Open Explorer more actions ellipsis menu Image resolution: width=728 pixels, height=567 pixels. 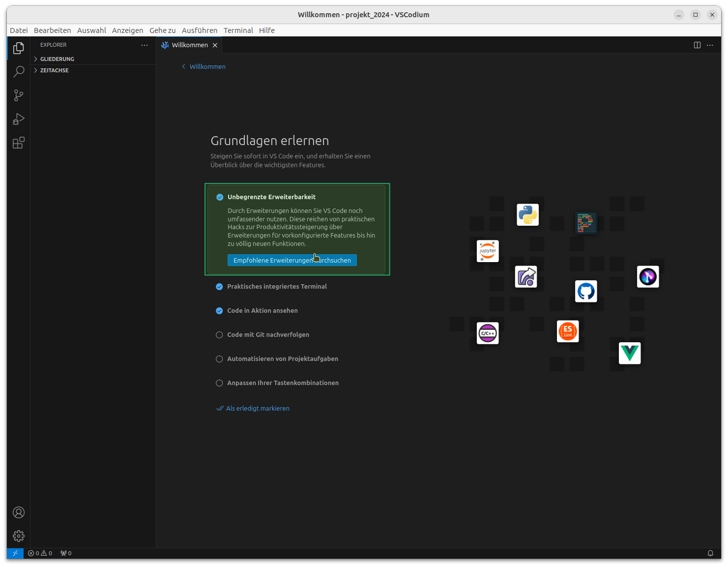click(145, 45)
